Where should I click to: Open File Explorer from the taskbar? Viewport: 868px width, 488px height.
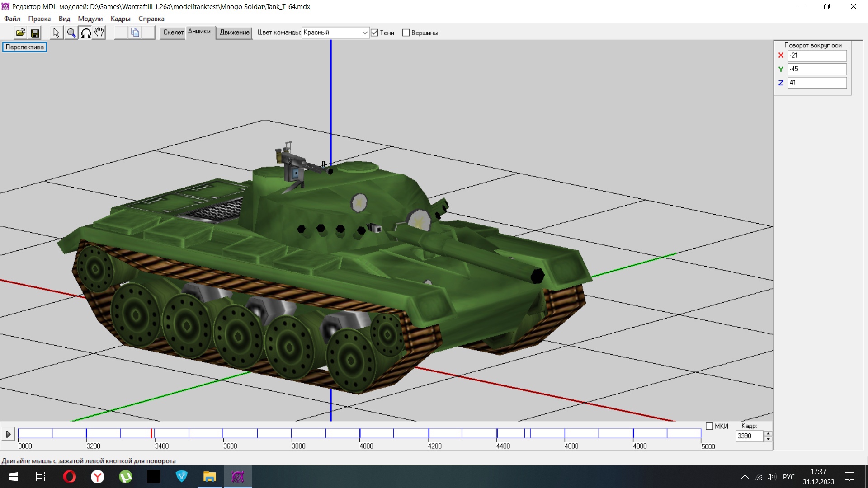point(209,477)
